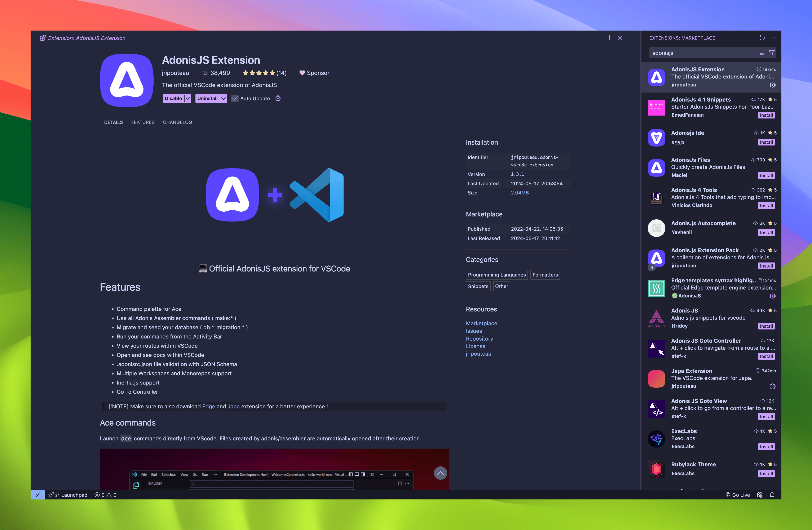Click the large AdonisJS extension logo

point(127,80)
